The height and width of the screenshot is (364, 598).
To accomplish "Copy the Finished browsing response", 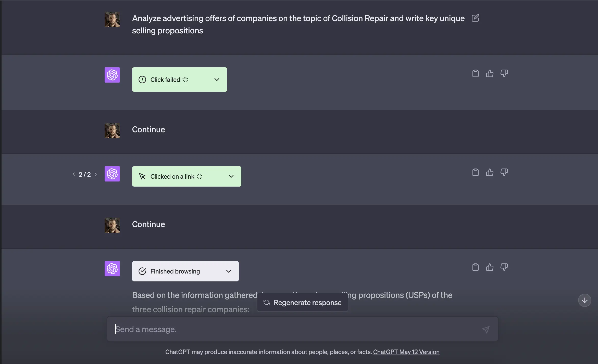I will tap(475, 267).
